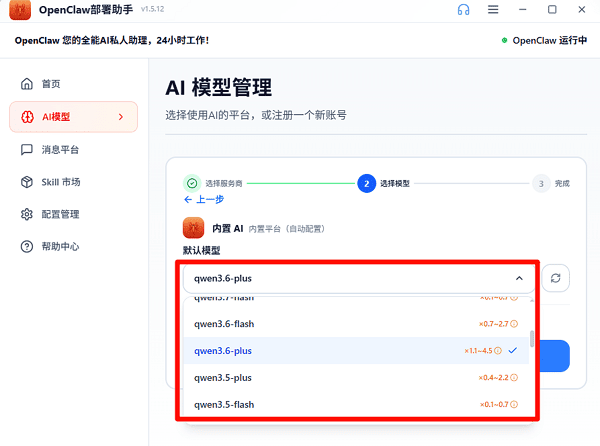The width and height of the screenshot is (600, 446).
Task: Click the question mark icon for 帮助中心
Action: [27, 246]
